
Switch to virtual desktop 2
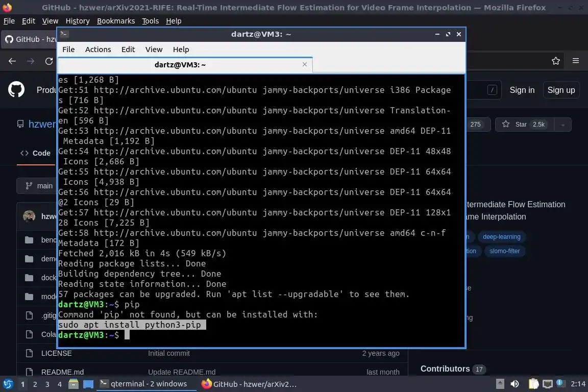pos(35,384)
